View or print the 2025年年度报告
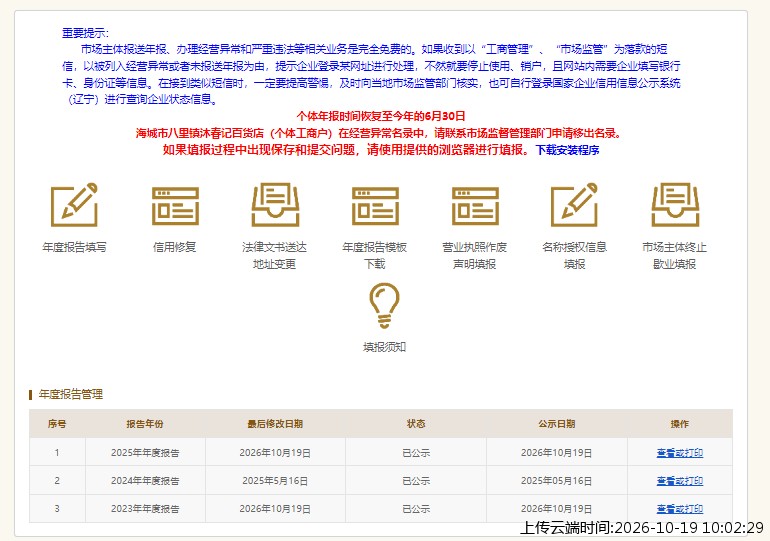Screen dimensions: 770x541 coord(680,453)
